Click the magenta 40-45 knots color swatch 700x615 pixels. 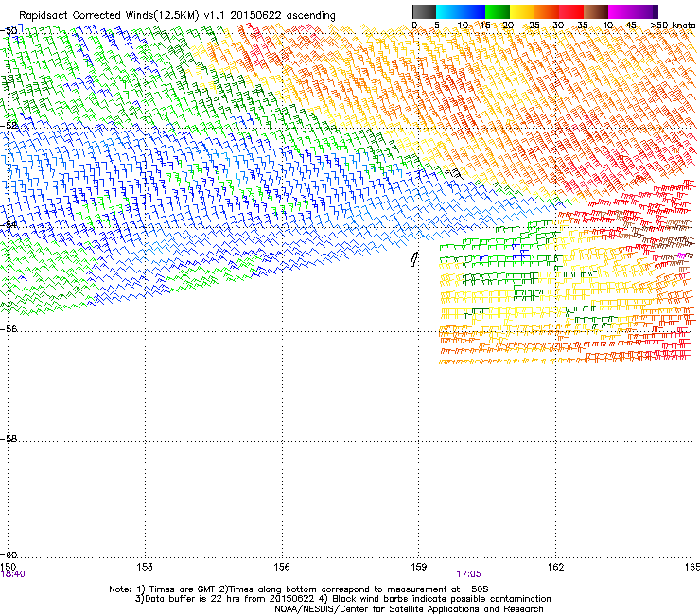click(621, 11)
